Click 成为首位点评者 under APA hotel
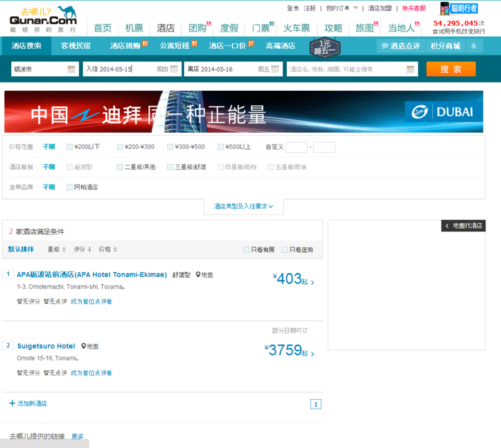Viewport: 501px width, 448px height. 91,302
